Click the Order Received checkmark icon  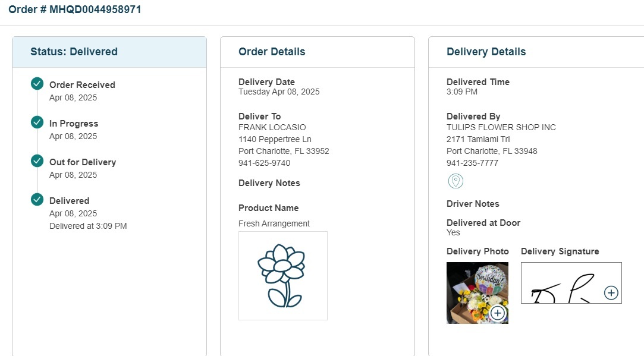tap(37, 83)
